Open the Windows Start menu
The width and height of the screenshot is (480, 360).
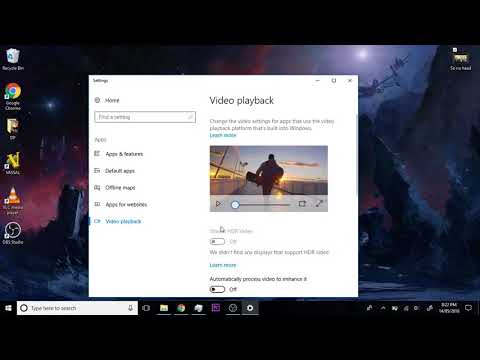[x=8, y=308]
